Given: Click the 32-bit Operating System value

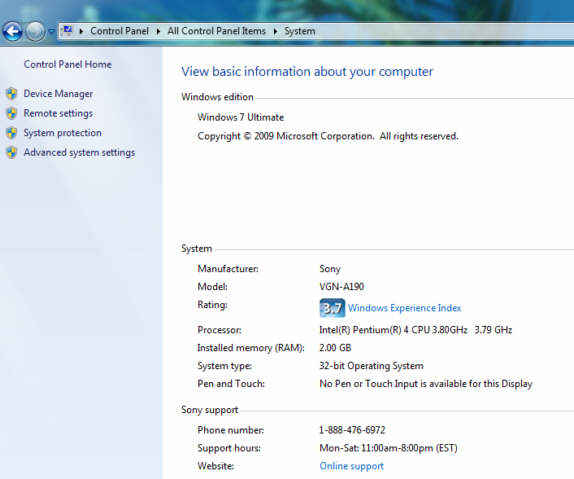Looking at the screenshot, I should [371, 366].
